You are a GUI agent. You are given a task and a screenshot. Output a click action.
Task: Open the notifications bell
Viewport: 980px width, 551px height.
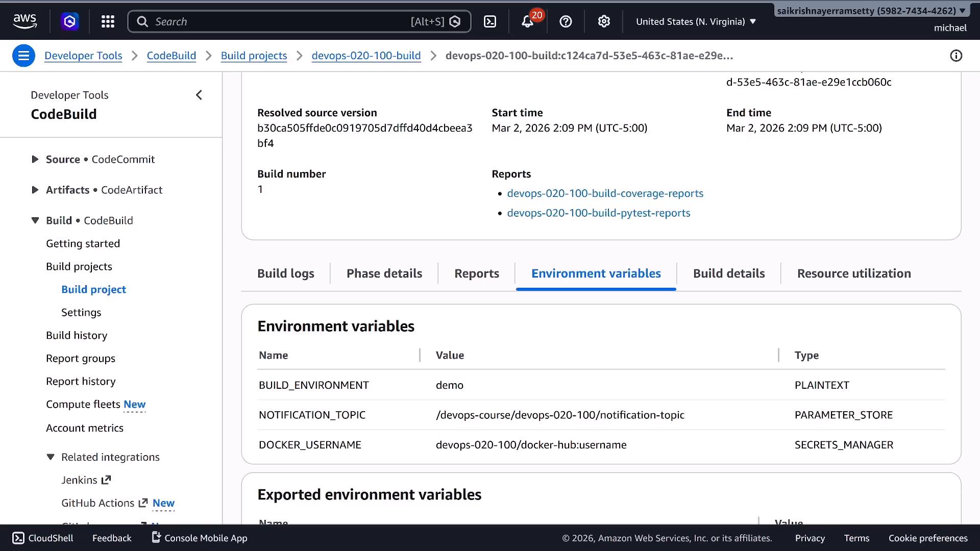click(x=528, y=21)
